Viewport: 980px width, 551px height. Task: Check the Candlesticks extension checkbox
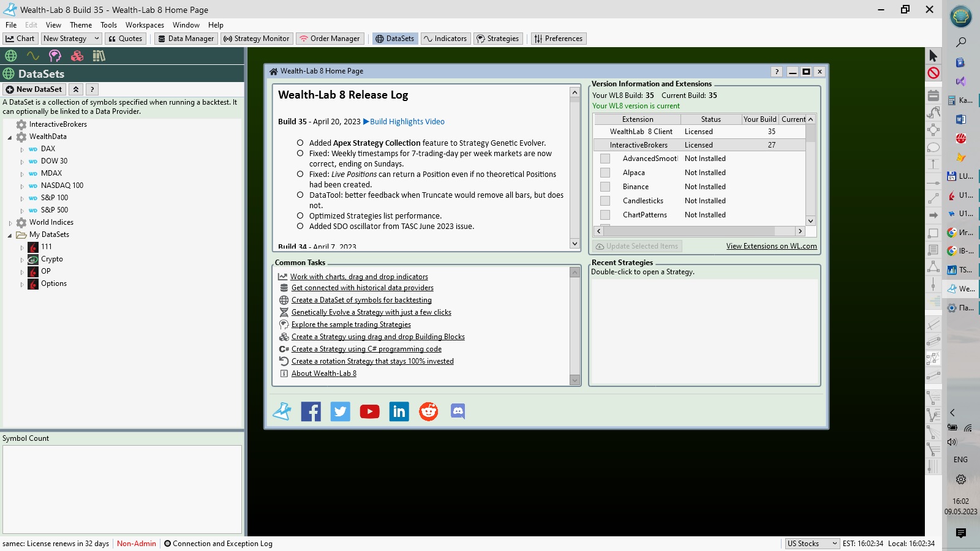coord(605,201)
